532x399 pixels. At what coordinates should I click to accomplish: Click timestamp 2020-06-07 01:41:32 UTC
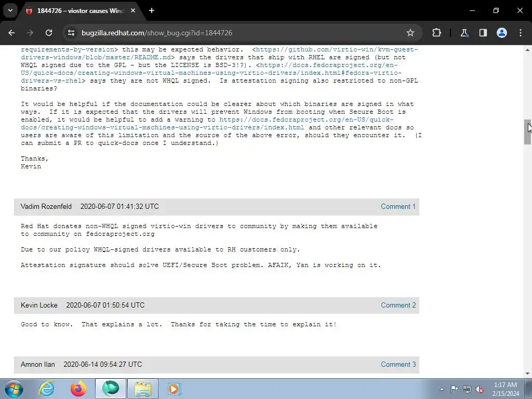coord(119,207)
